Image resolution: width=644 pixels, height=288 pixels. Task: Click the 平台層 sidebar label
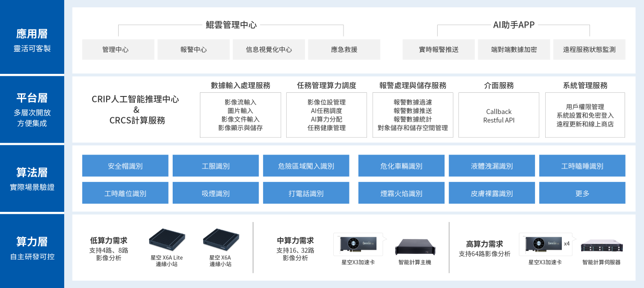[x=32, y=98]
